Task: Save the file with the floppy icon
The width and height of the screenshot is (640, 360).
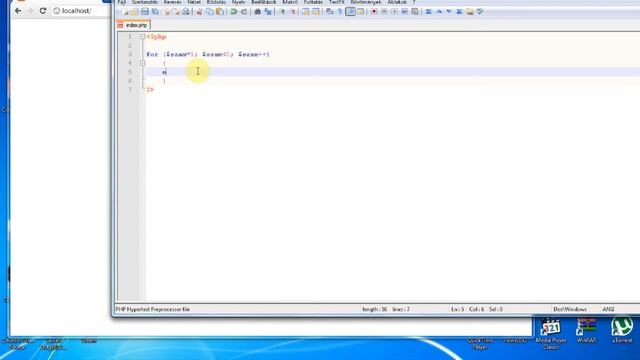Action: tap(145, 12)
